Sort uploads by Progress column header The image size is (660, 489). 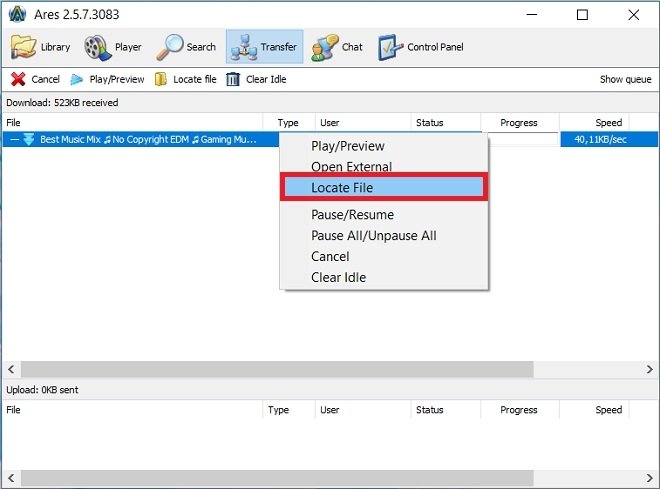coord(520,409)
